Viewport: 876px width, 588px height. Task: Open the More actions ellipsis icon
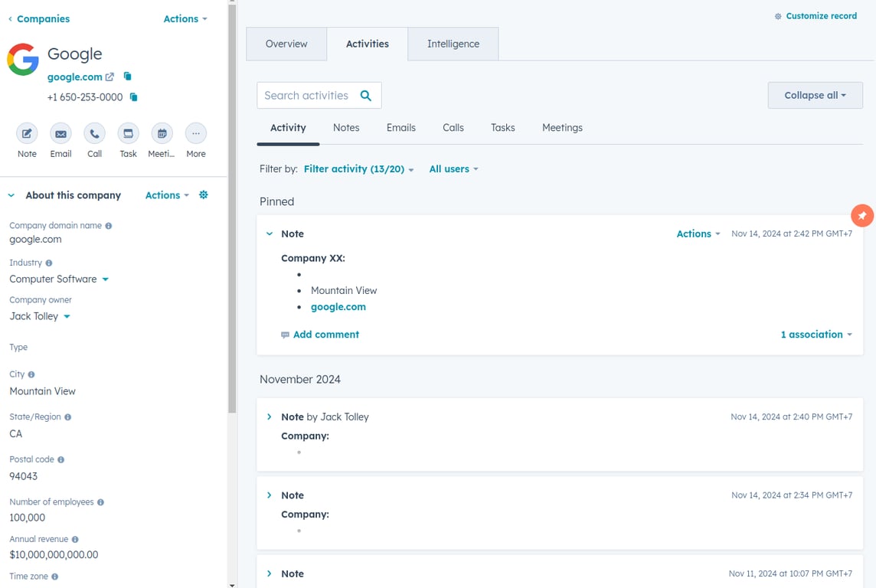196,134
